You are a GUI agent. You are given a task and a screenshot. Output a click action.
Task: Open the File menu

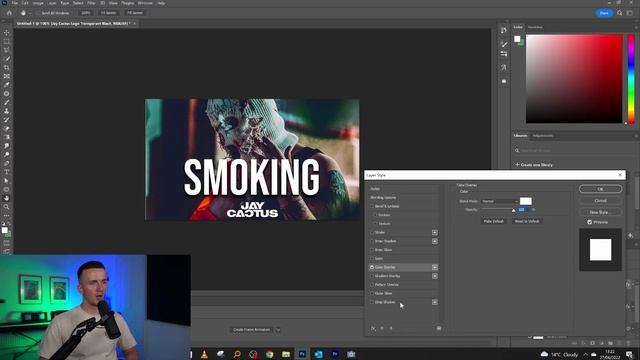click(14, 3)
